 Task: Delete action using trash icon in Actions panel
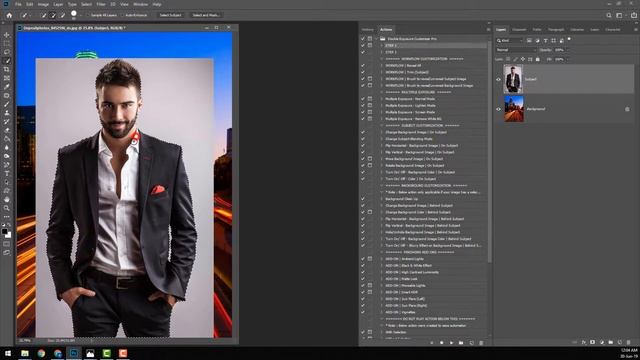[x=481, y=343]
